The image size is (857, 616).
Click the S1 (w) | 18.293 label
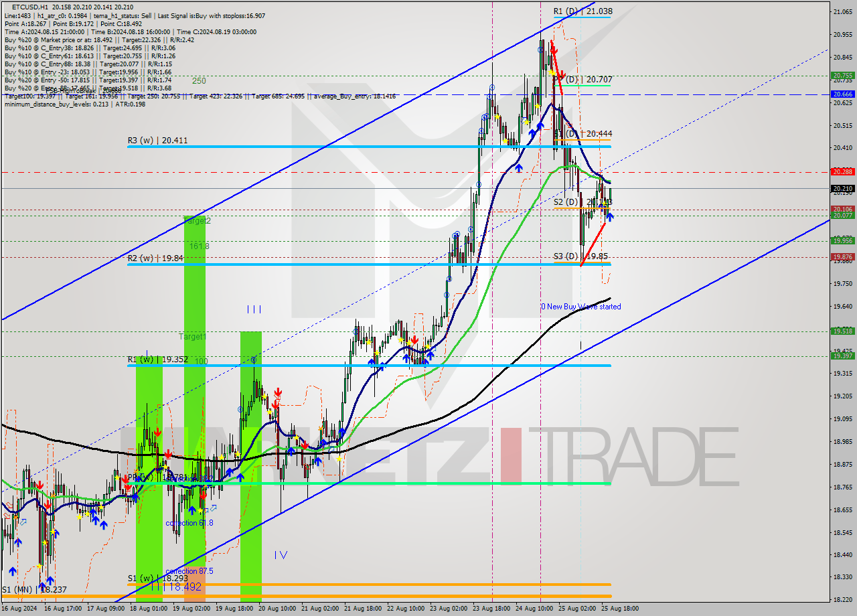point(157,578)
